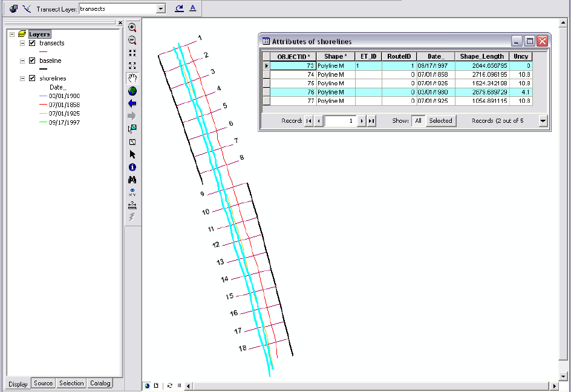The image size is (571, 392).
Task: Open the Go To XY tool
Action: coord(132,192)
